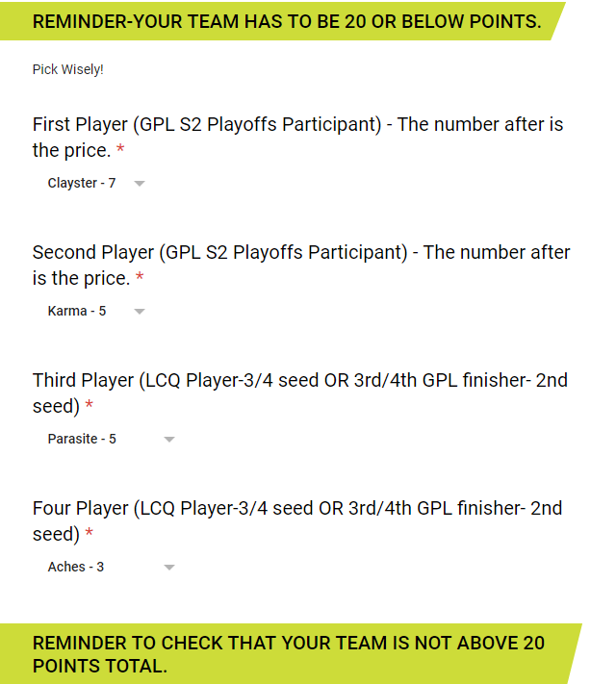This screenshot has width=616, height=684.
Task: Open the Clayster - 7 dropdown arrow
Action: click(x=140, y=184)
